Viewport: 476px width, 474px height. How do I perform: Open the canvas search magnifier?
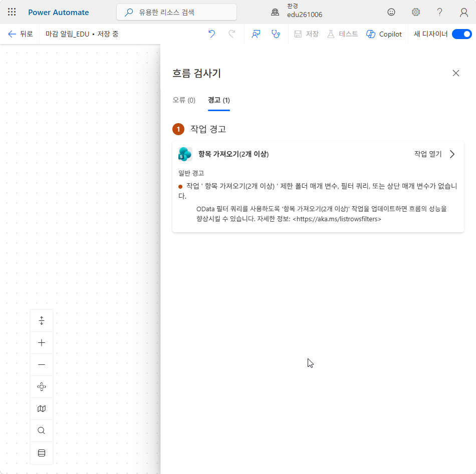42,430
